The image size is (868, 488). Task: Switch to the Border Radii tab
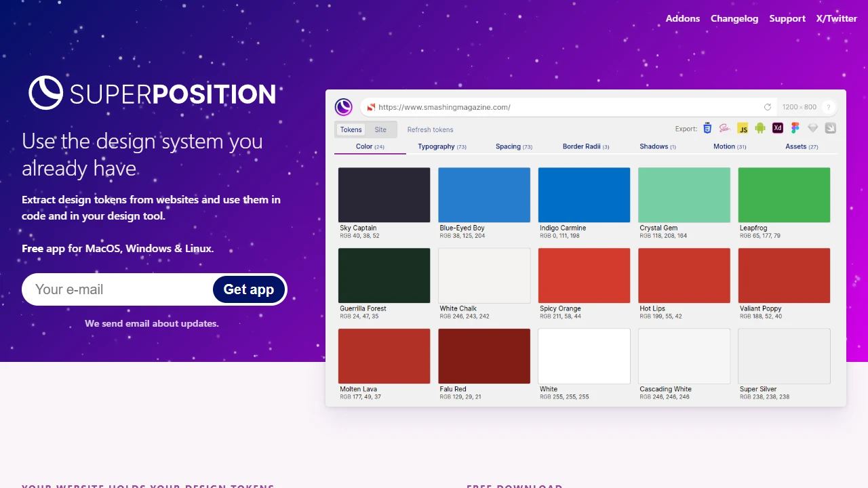point(586,146)
